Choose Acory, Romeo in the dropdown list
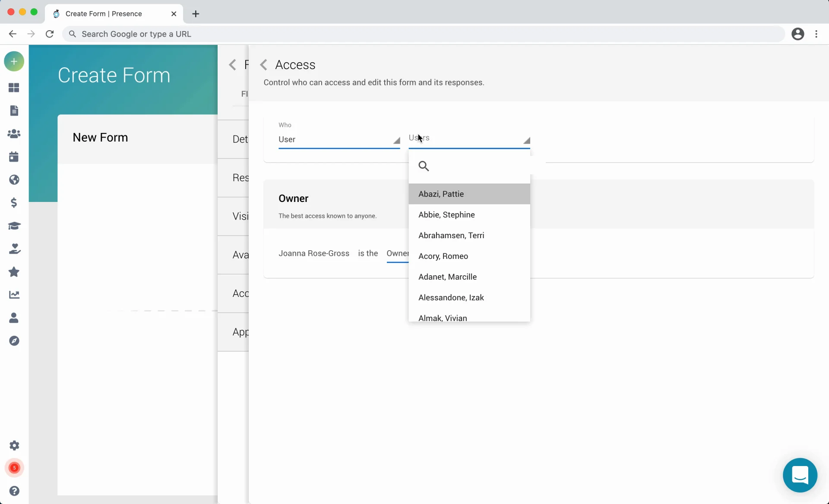This screenshot has width=829, height=504. pyautogui.click(x=443, y=256)
